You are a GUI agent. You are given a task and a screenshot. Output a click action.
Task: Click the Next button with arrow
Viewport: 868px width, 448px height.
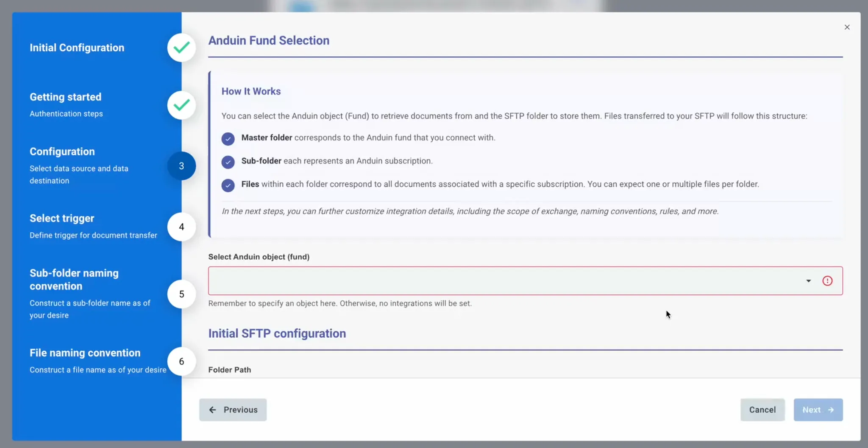click(x=818, y=410)
